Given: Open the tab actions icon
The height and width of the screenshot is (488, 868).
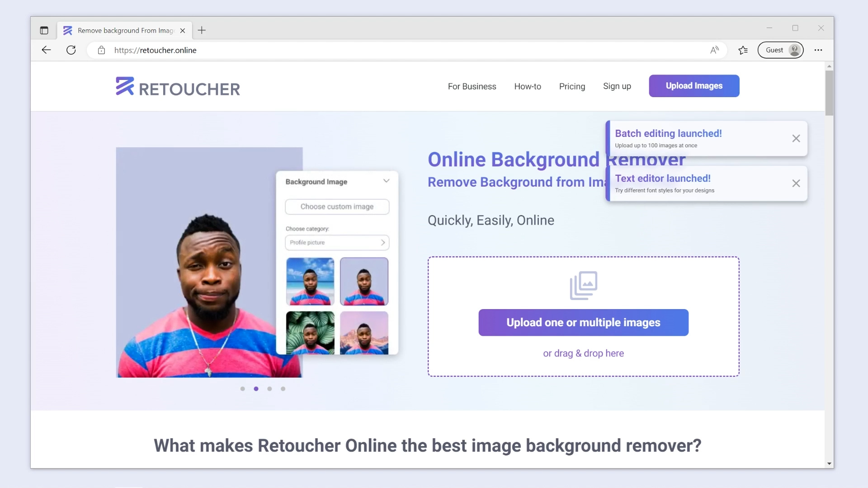Looking at the screenshot, I should 44,30.
